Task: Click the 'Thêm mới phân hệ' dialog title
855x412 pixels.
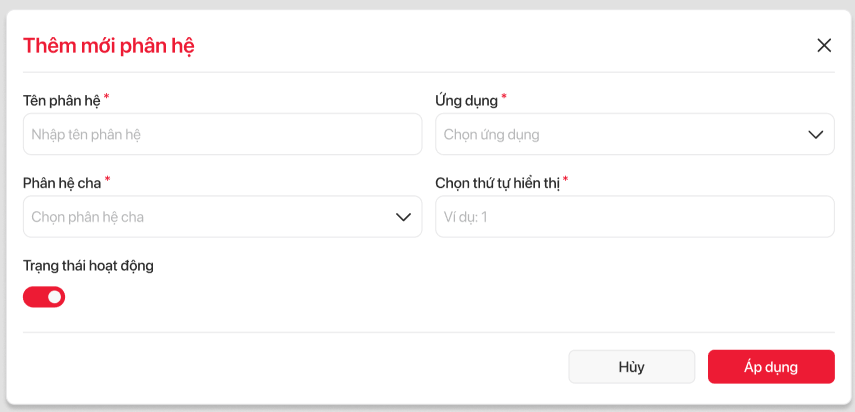Action: click(x=108, y=46)
